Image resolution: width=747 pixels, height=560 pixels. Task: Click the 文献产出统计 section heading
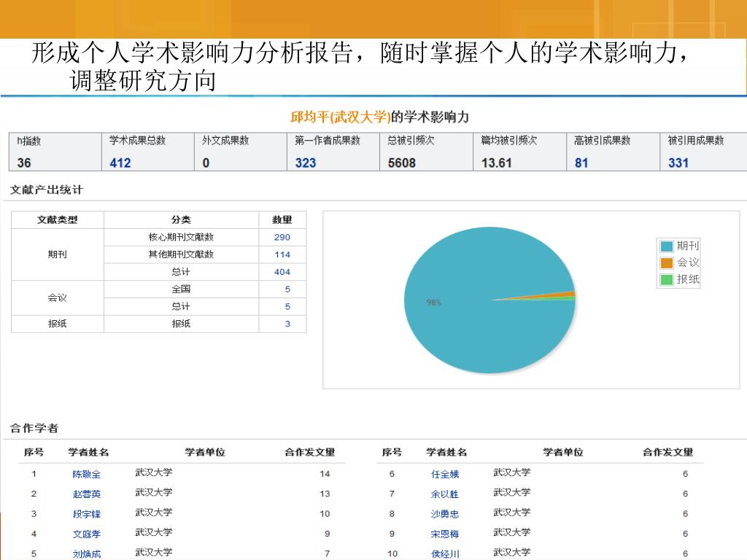(x=46, y=190)
